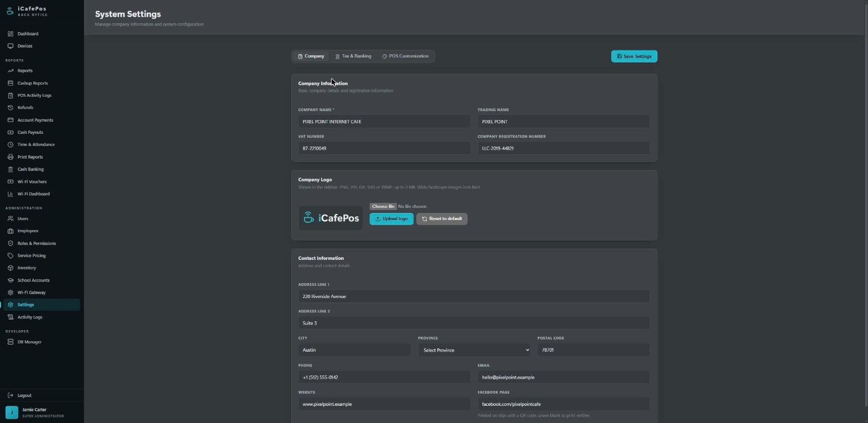Screen dimensions: 868x423
Task: Open Cash Payouts icon
Action: [11, 132]
